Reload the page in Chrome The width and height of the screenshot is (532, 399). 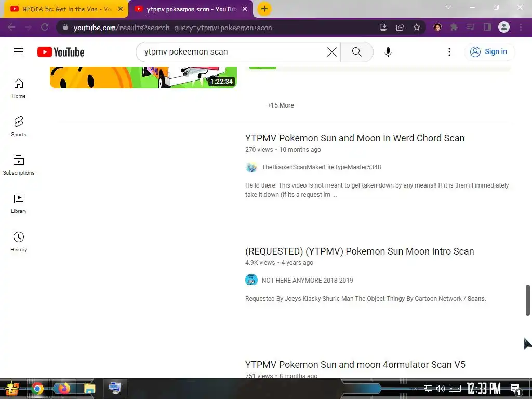45,27
